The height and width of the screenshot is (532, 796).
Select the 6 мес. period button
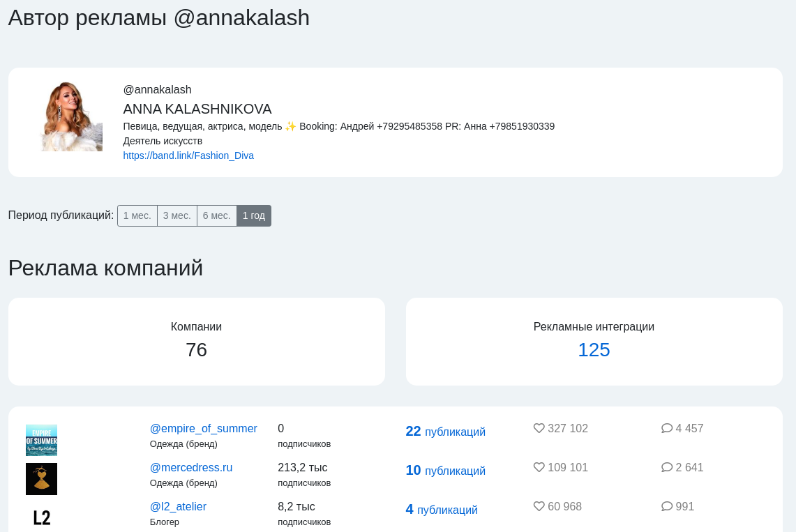[x=217, y=215]
